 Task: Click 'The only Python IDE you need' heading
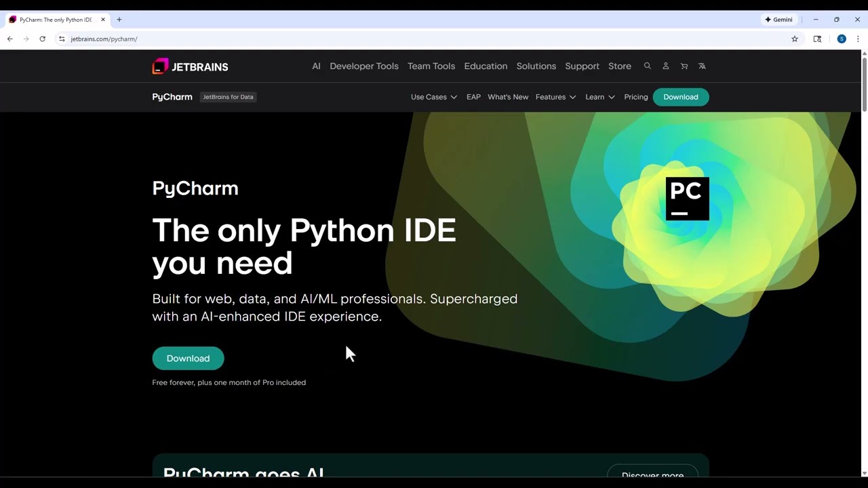304,247
